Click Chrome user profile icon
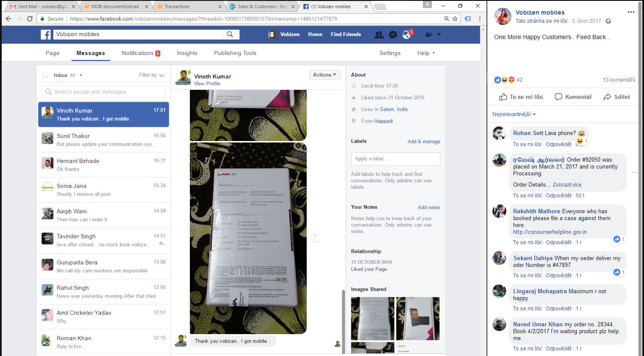 (427, 4)
